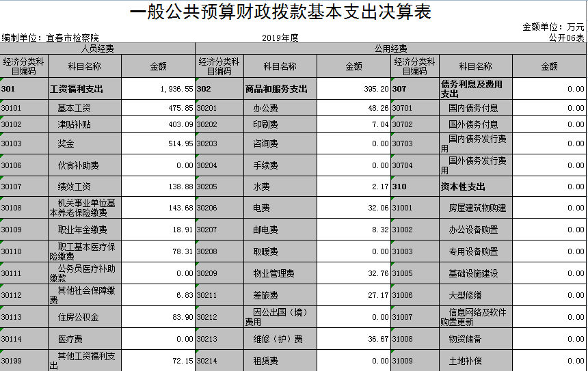Click the 电费 cell
The height and width of the screenshot is (371, 588).
[280, 208]
